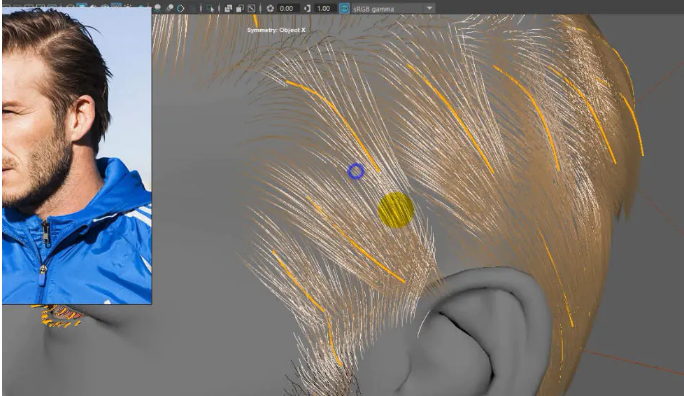This screenshot has width=684, height=396.
Task: Click the Symmetry: Object X label
Action: tap(276, 30)
